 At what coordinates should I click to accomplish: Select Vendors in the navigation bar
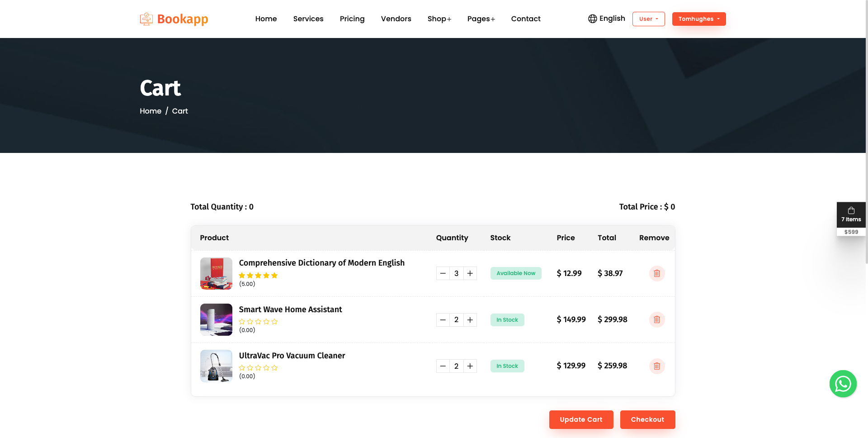[396, 19]
